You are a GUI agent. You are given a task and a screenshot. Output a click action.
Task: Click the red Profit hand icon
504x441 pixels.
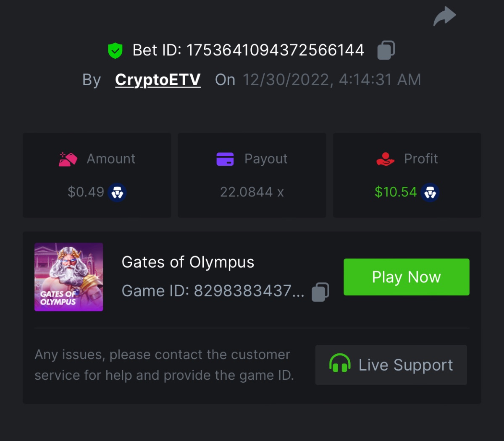385,159
